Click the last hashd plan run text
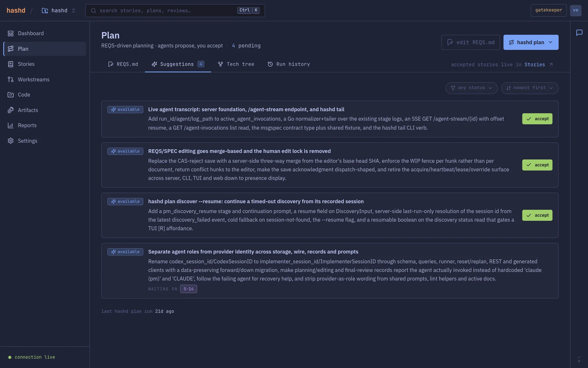 [x=138, y=311]
